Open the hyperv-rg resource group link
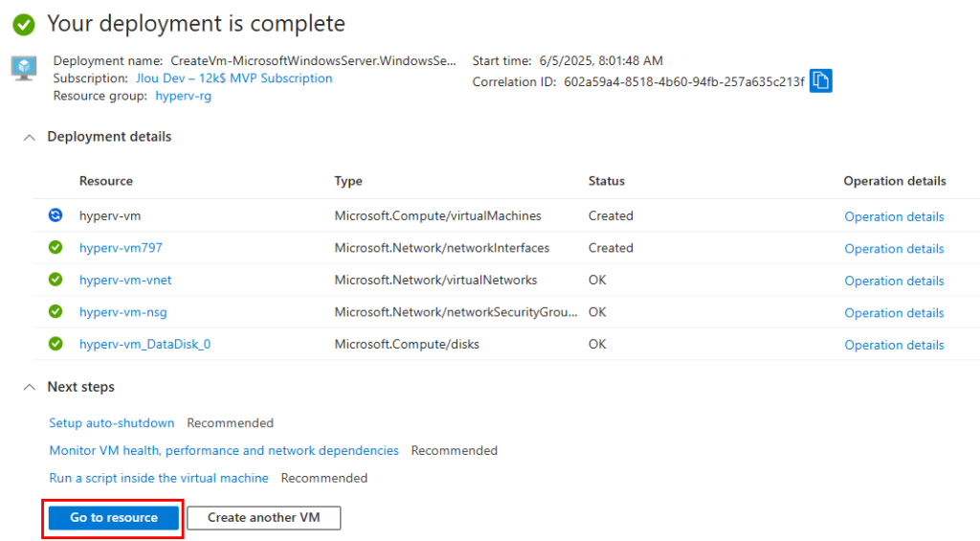 (183, 96)
